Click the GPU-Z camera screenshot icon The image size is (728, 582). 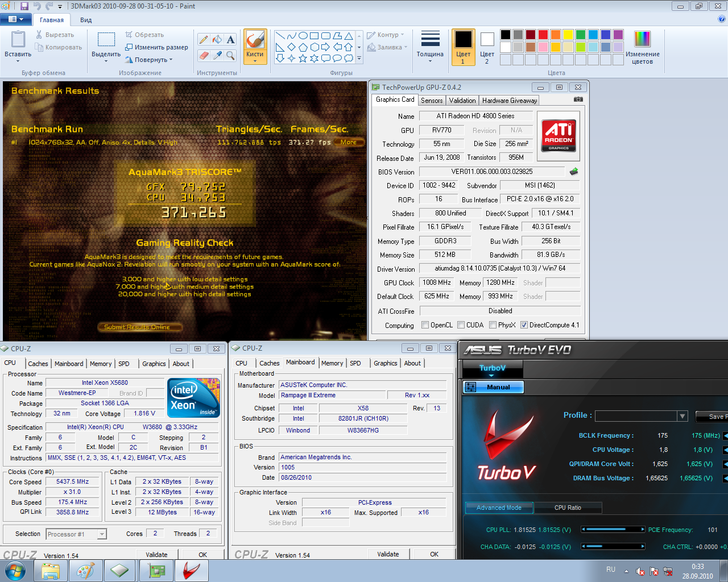point(578,99)
